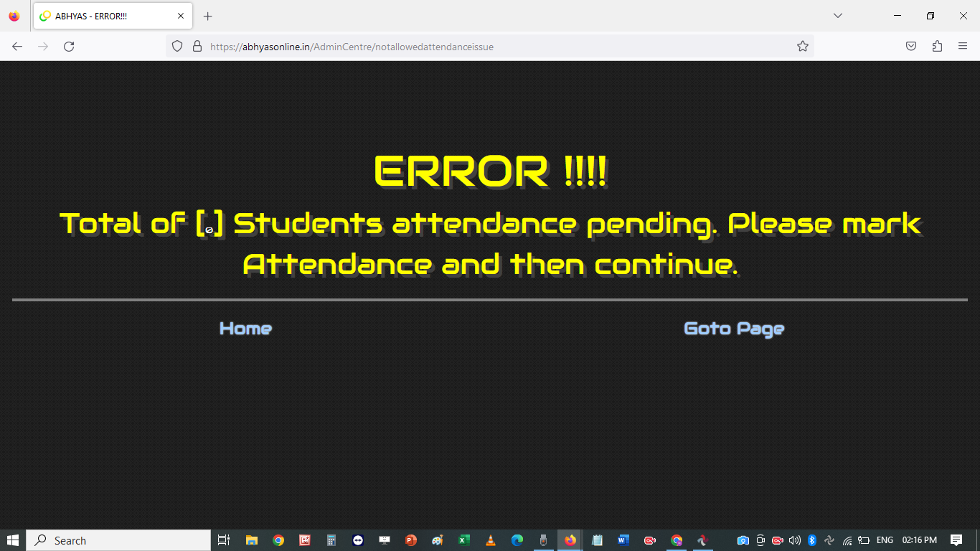
Task: Toggle Bluetooth tray icon
Action: (812, 540)
